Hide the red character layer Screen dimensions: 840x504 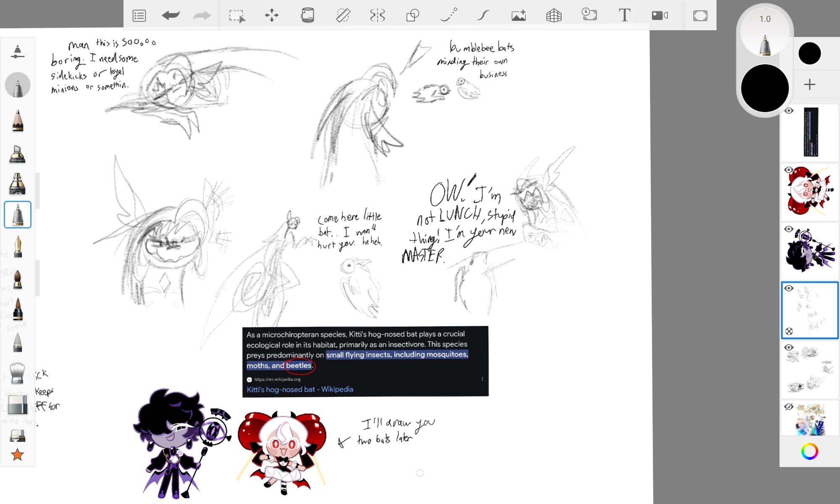point(789,170)
